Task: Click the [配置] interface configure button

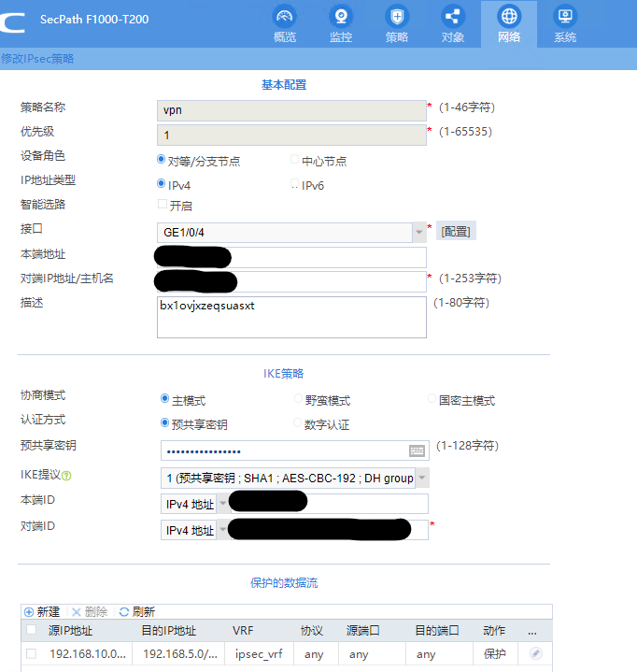Action: pos(456,232)
